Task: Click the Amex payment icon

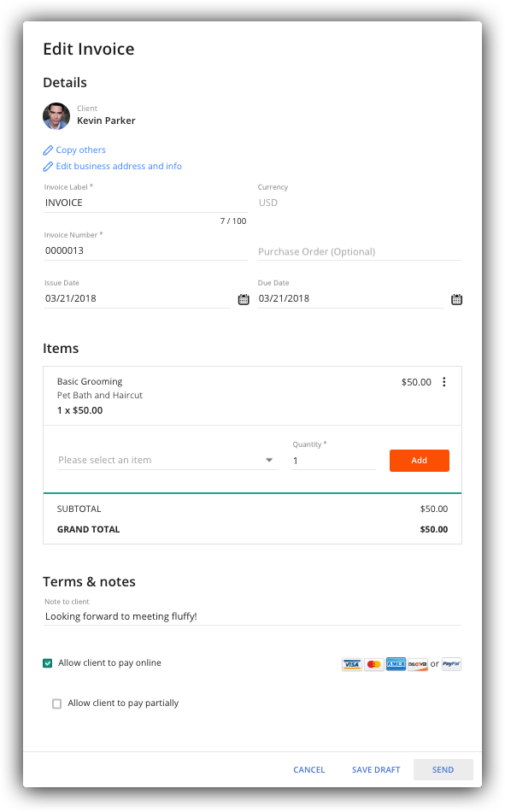Action: point(396,664)
